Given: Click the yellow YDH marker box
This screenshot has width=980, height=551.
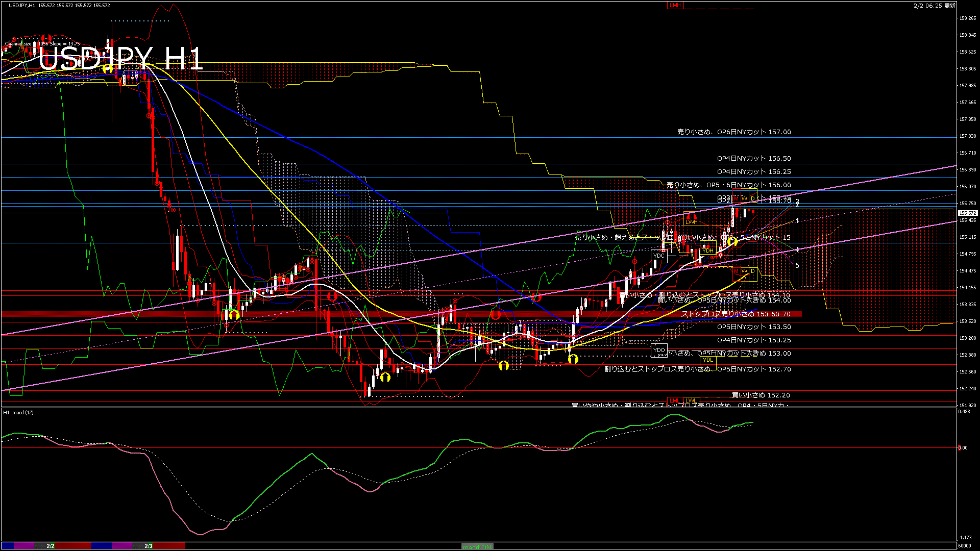Looking at the screenshot, I should coord(708,251).
